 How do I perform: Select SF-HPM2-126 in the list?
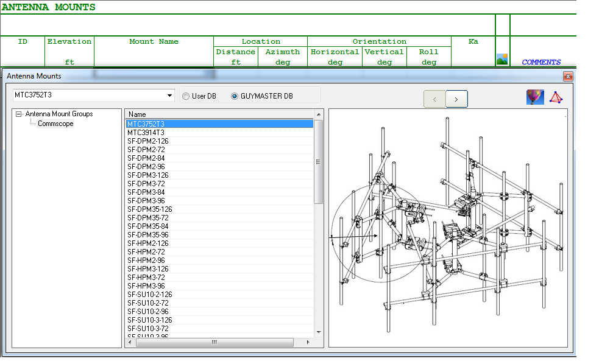pyautogui.click(x=219, y=243)
